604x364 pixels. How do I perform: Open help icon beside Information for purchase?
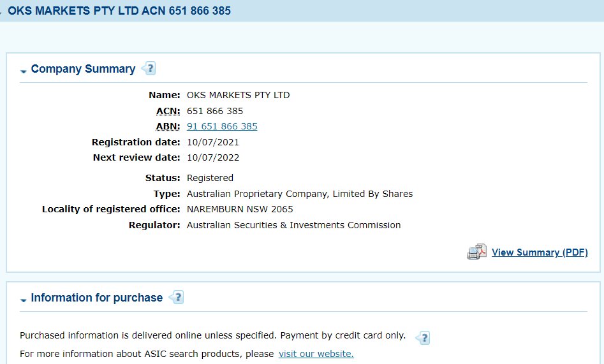177,297
